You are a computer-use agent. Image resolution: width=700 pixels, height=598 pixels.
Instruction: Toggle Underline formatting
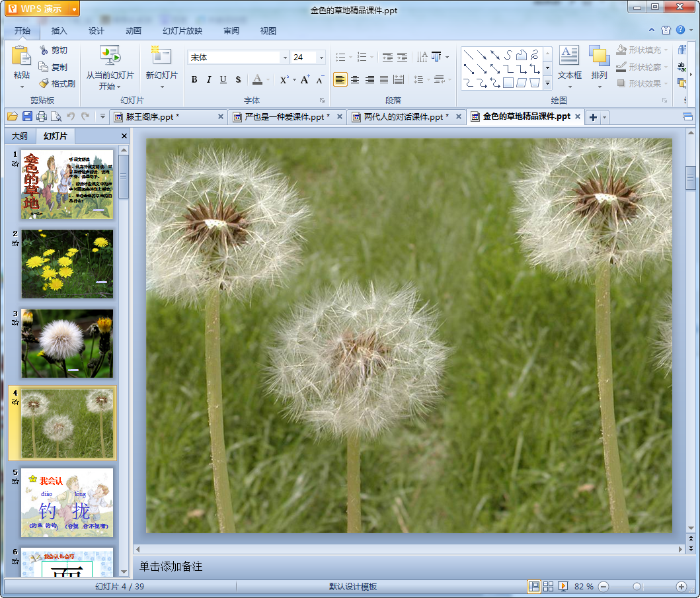click(x=223, y=80)
